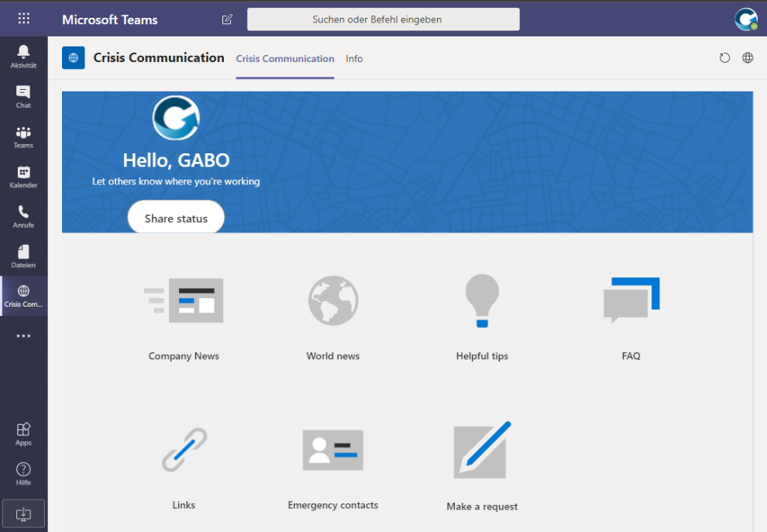
Task: Click the Microsoft Teams title
Action: pos(110,19)
